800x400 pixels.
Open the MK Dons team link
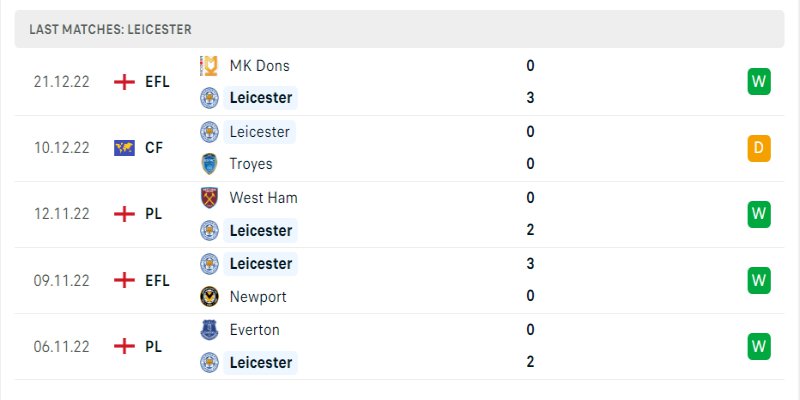click(x=259, y=66)
